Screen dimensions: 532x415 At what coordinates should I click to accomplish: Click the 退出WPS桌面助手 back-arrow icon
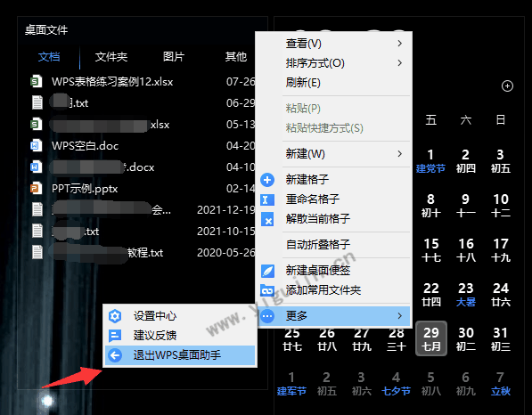115,355
